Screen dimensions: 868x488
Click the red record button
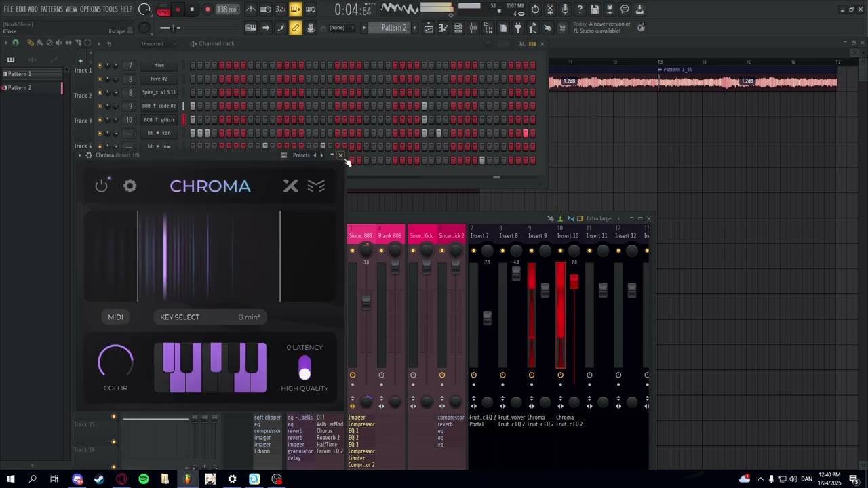[x=208, y=9]
